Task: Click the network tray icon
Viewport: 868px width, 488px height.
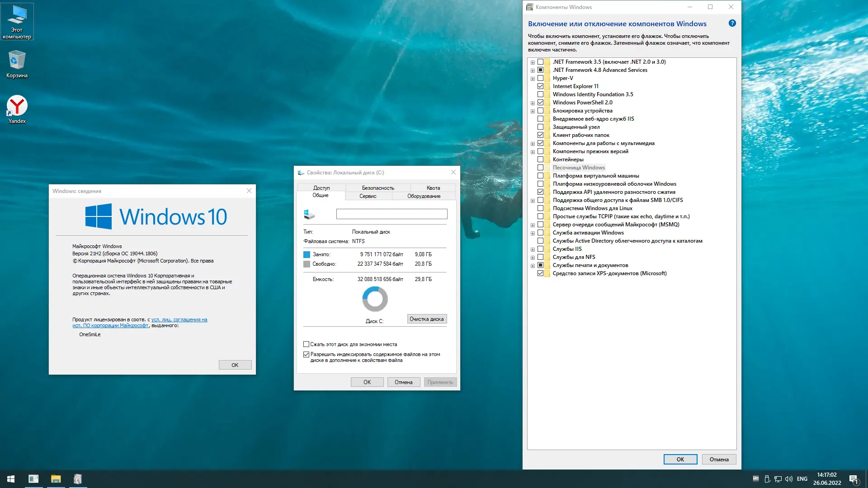Action: click(x=778, y=479)
